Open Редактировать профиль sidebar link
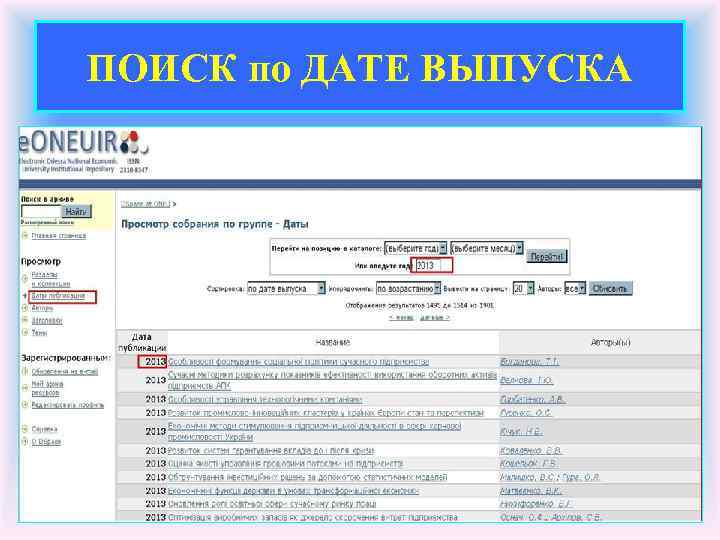The width and height of the screenshot is (720, 540). 68,405
